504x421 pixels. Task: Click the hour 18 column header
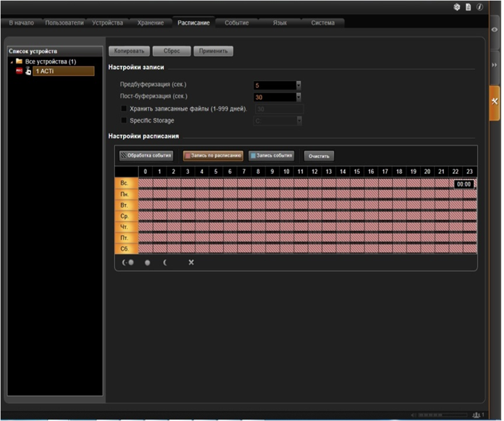pyautogui.click(x=399, y=172)
